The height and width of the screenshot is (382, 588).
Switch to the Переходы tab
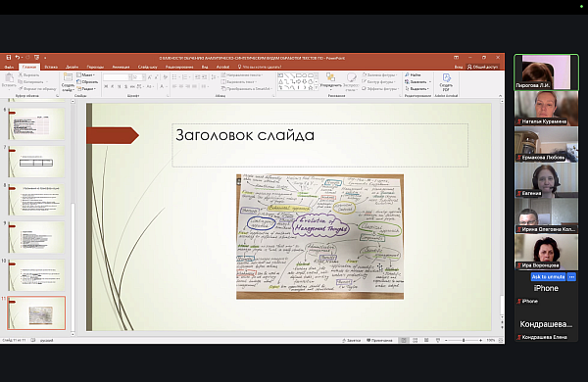point(95,67)
